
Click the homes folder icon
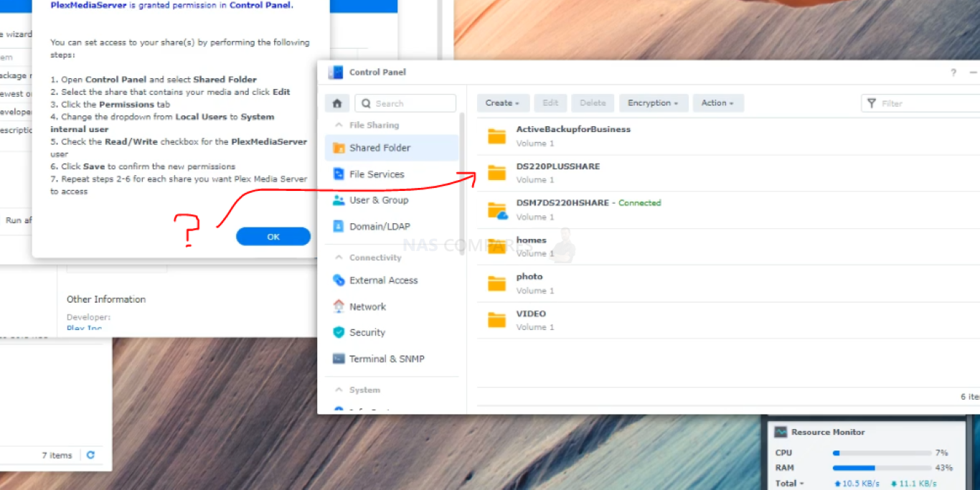496,246
